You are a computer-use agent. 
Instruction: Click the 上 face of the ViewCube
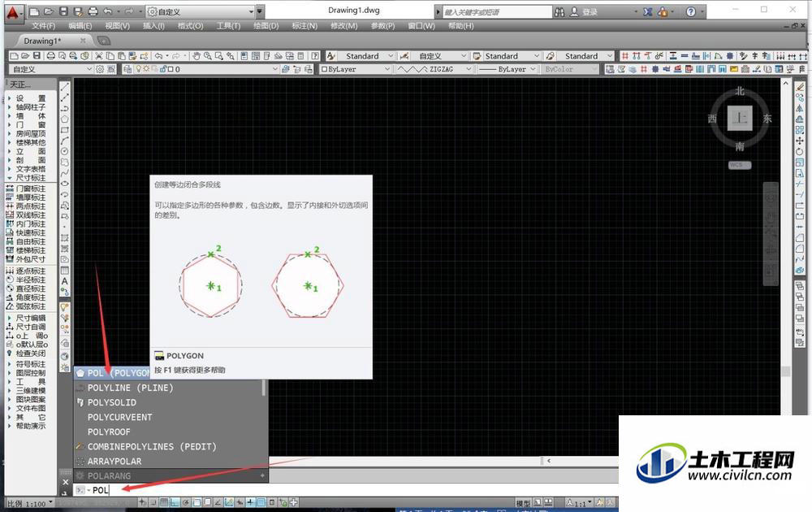(740, 118)
